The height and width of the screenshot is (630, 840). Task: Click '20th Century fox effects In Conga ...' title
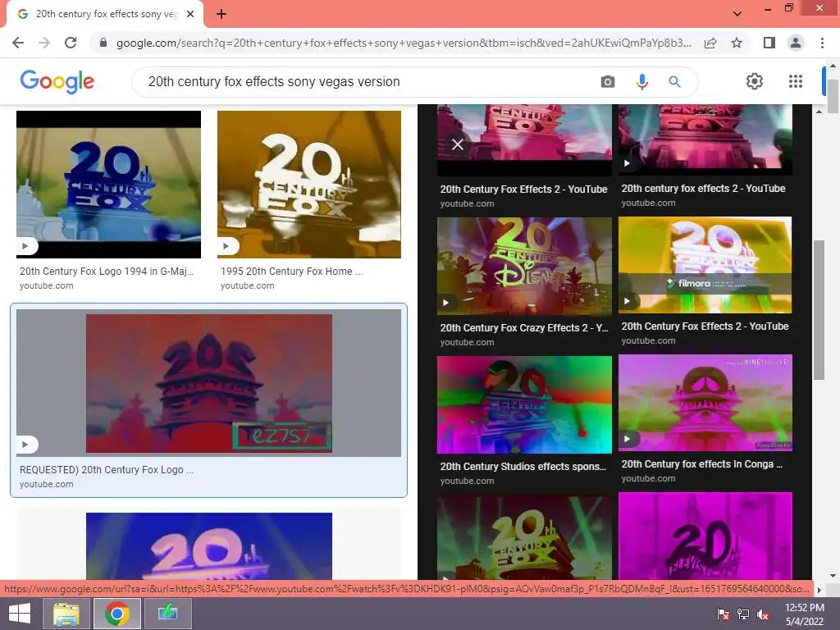[702, 464]
